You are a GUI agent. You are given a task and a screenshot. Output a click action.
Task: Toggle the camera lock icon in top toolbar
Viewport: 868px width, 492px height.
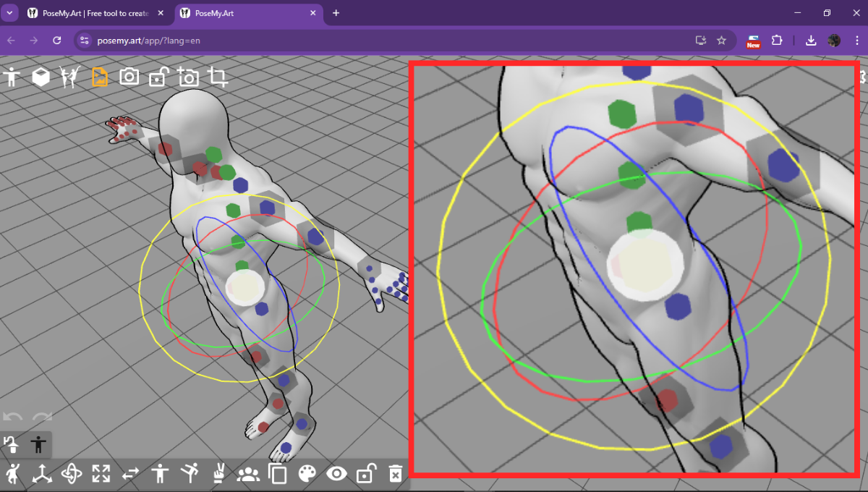[158, 77]
